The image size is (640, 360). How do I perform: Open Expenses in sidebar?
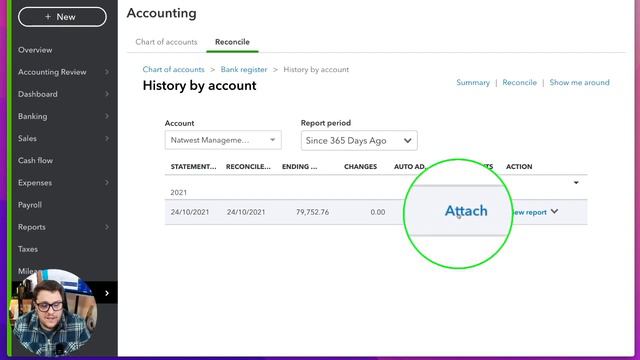tap(35, 182)
